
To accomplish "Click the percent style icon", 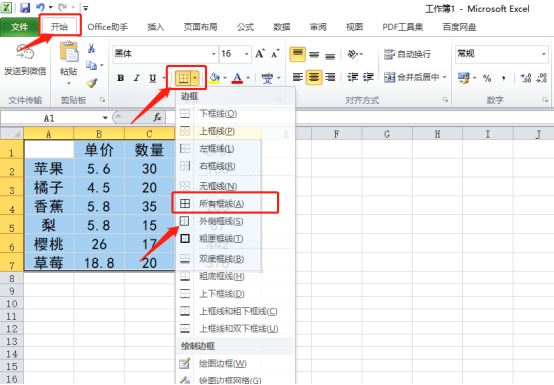I will pyautogui.click(x=487, y=78).
